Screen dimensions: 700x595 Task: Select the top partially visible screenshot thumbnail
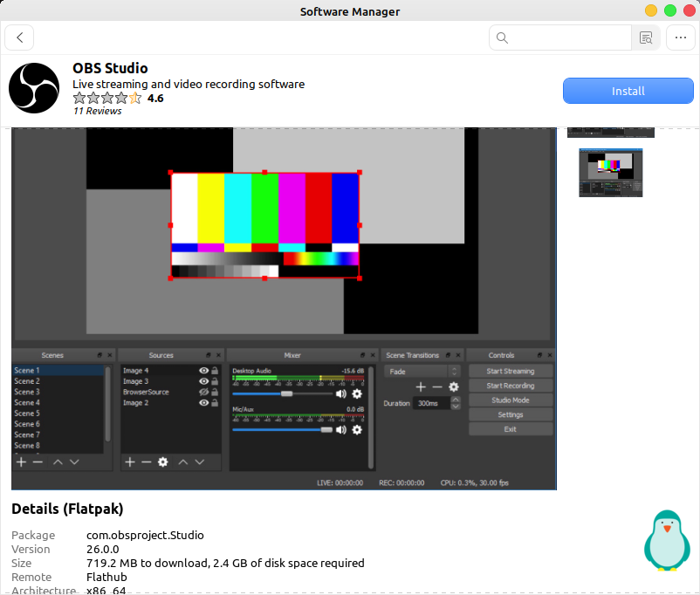tap(611, 133)
